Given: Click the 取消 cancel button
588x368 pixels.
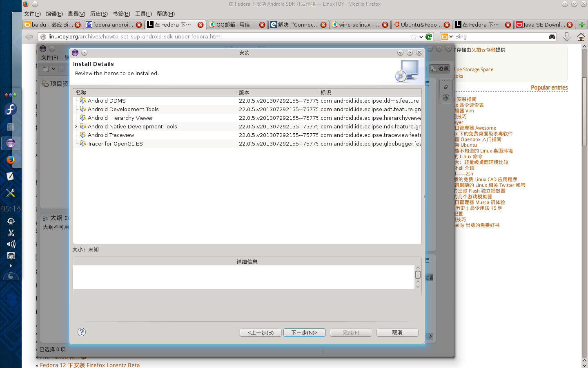Looking at the screenshot, I should pyautogui.click(x=397, y=332).
